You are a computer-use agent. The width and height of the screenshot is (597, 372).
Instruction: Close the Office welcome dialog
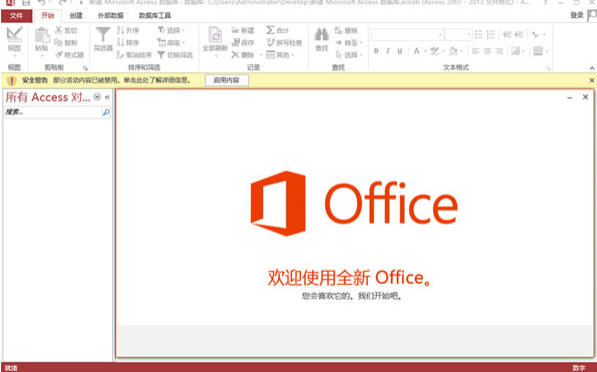pos(585,97)
